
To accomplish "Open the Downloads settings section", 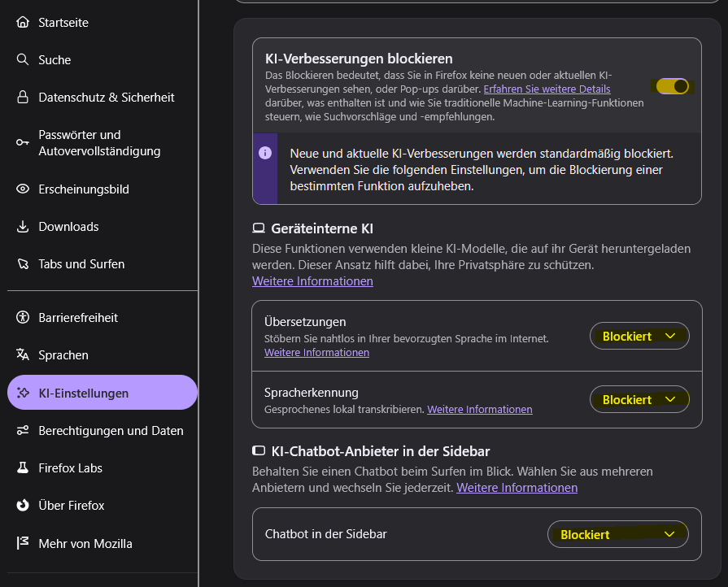I will pos(102,227).
